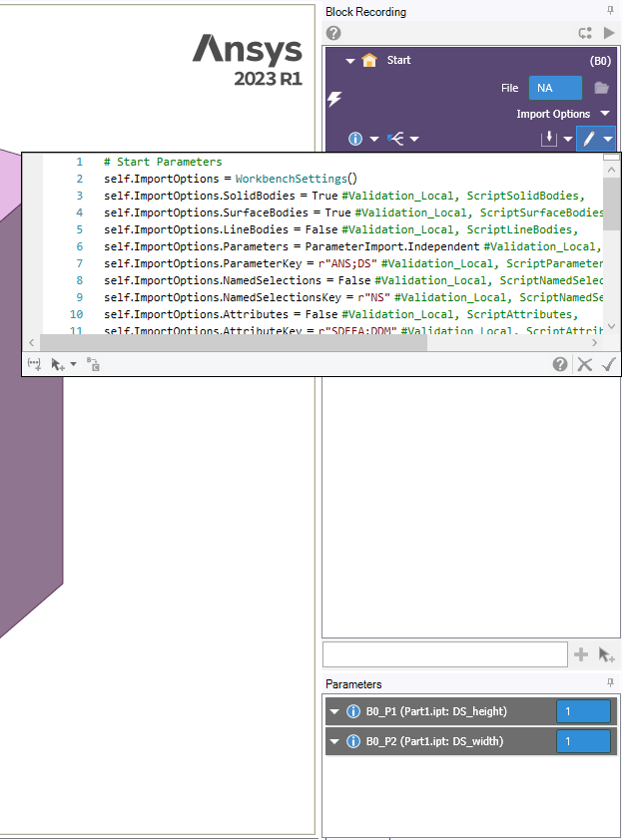622x840 pixels.
Task: Collapse the B0_P2 DS_width parameter
Action: [334, 741]
